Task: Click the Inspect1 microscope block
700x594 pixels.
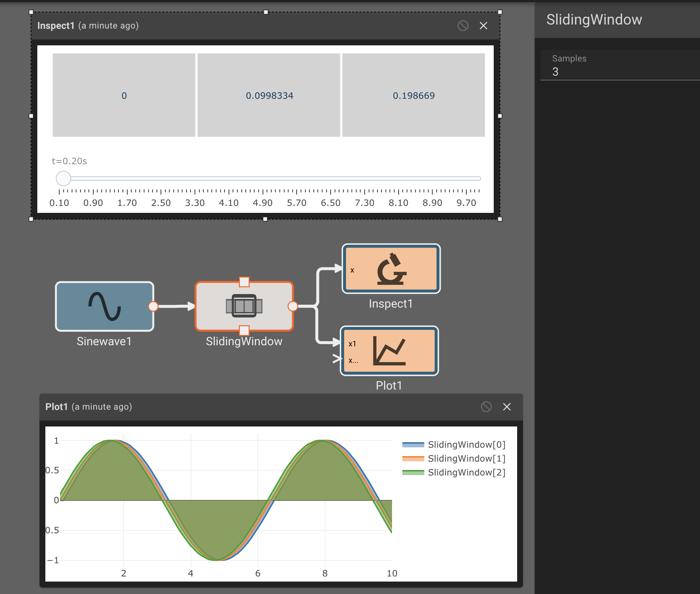Action: (x=391, y=269)
